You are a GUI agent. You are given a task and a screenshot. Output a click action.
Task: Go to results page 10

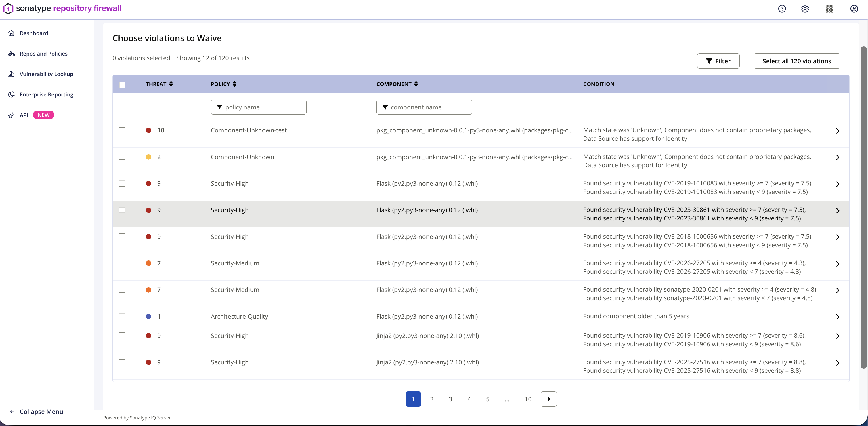[528, 399]
